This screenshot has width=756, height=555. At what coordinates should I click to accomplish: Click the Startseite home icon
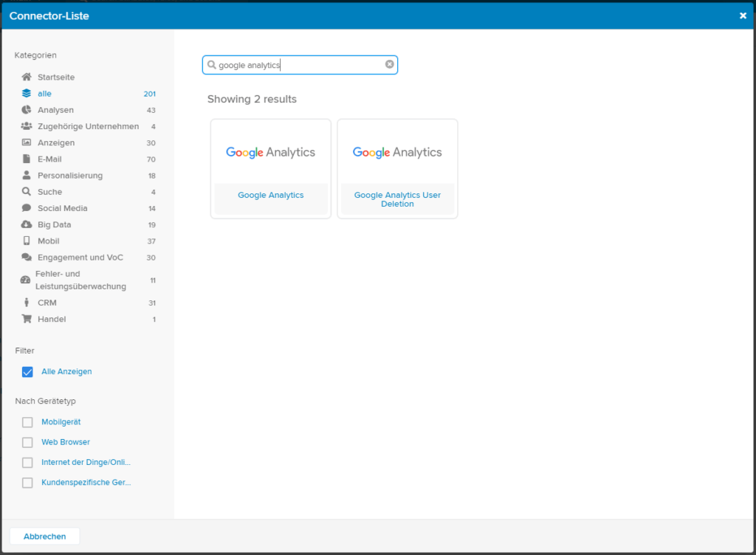(x=27, y=77)
